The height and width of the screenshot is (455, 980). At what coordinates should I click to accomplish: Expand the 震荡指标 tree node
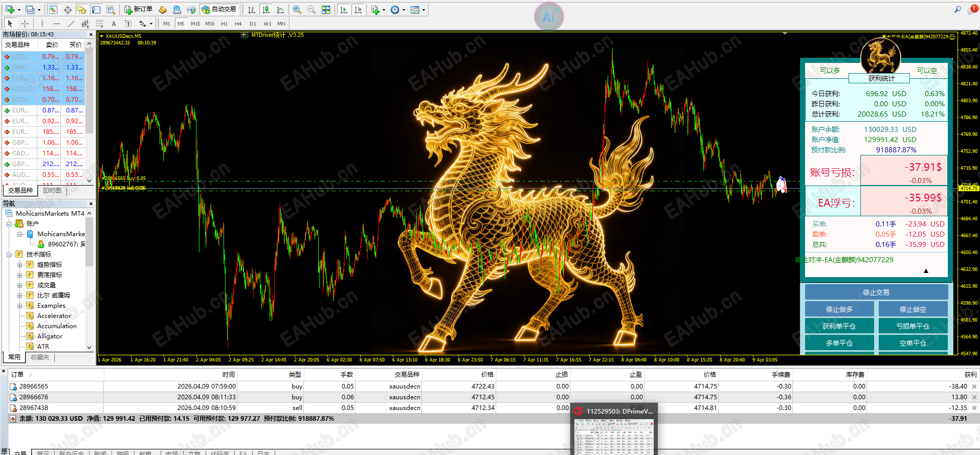(20, 275)
